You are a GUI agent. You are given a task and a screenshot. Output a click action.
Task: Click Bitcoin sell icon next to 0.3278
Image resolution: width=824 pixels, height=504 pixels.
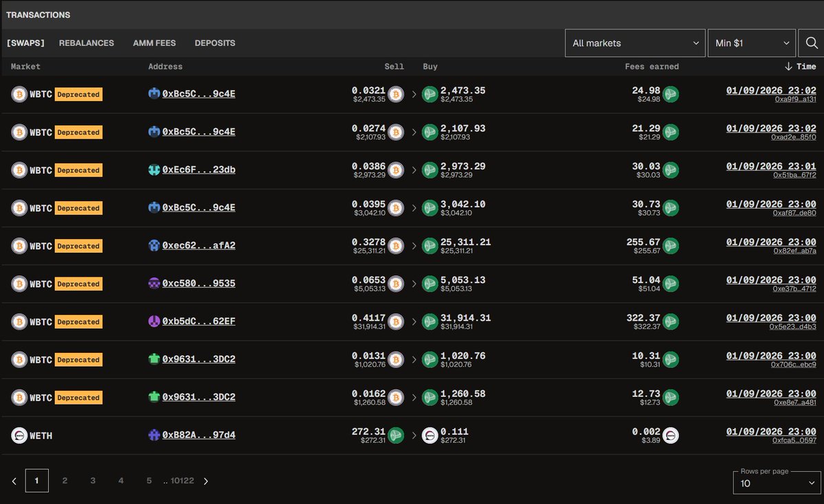click(396, 246)
